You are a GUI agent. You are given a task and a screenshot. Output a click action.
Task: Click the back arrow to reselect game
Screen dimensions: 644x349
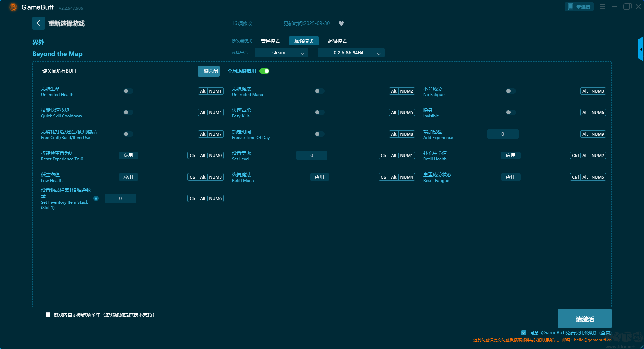click(x=38, y=23)
